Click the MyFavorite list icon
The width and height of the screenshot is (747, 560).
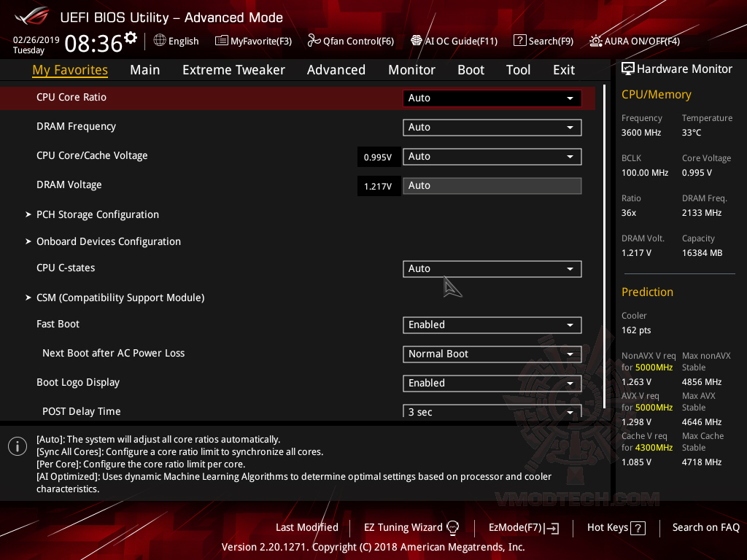tap(222, 41)
